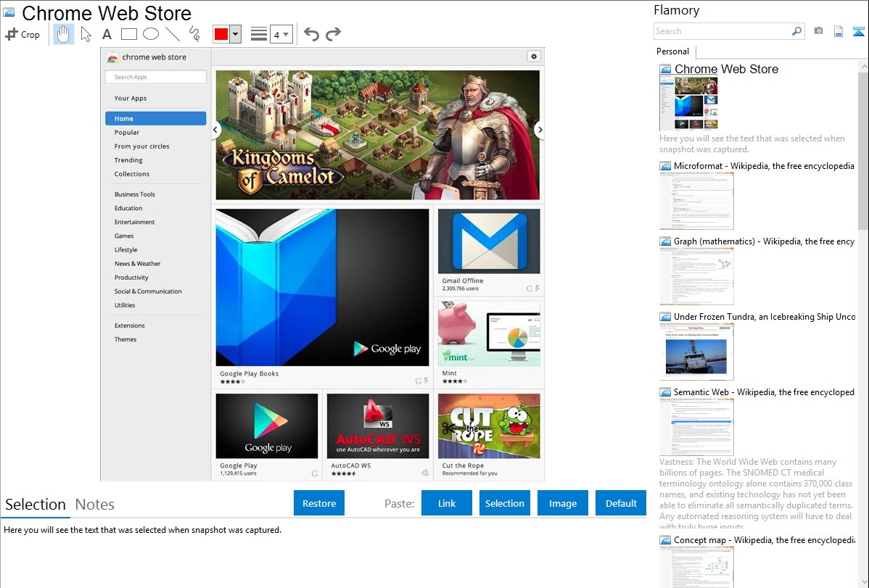
Task: Open the Under Frozen Tundra snapshot thumbnail
Action: tap(696, 352)
